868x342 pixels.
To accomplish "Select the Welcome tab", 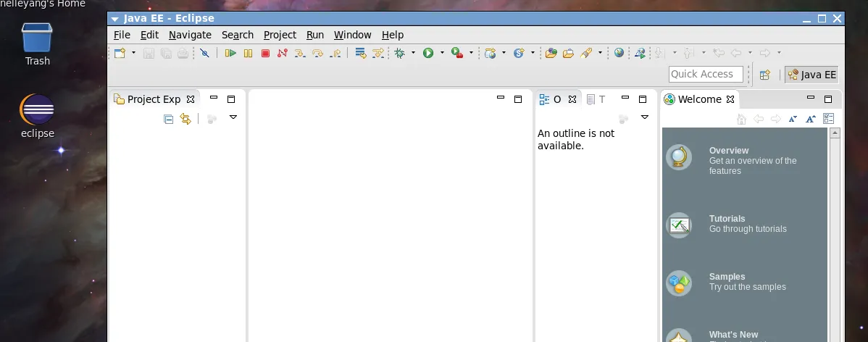I will (699, 99).
